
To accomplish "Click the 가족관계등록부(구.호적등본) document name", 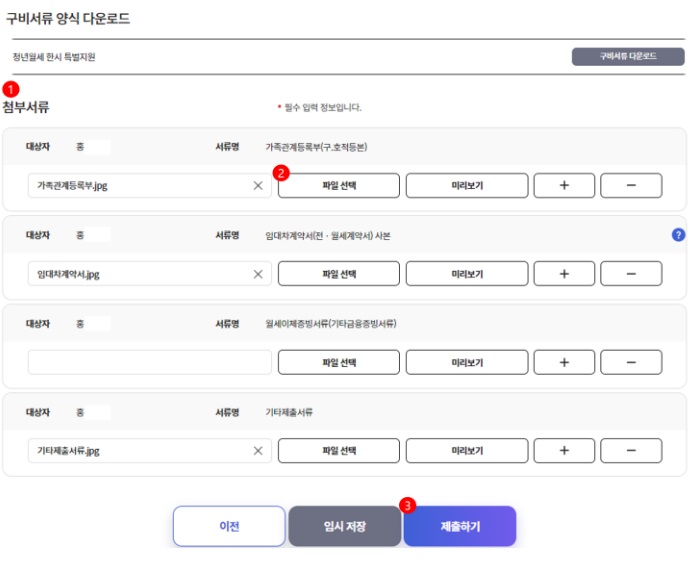I will [x=316, y=147].
